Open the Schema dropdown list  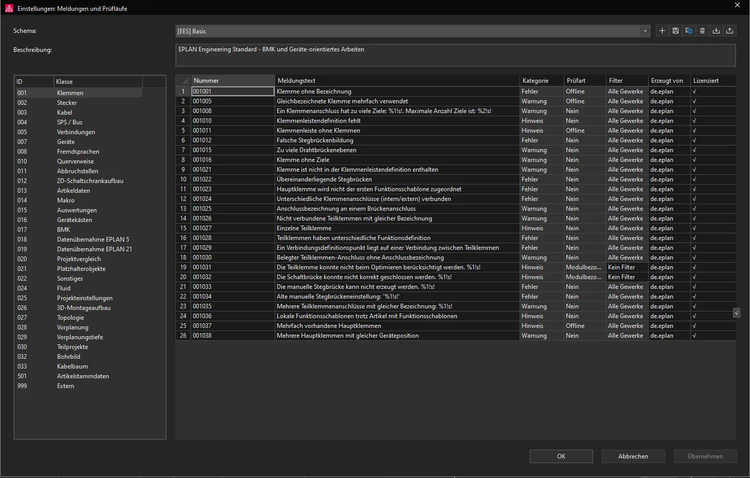[x=646, y=31]
